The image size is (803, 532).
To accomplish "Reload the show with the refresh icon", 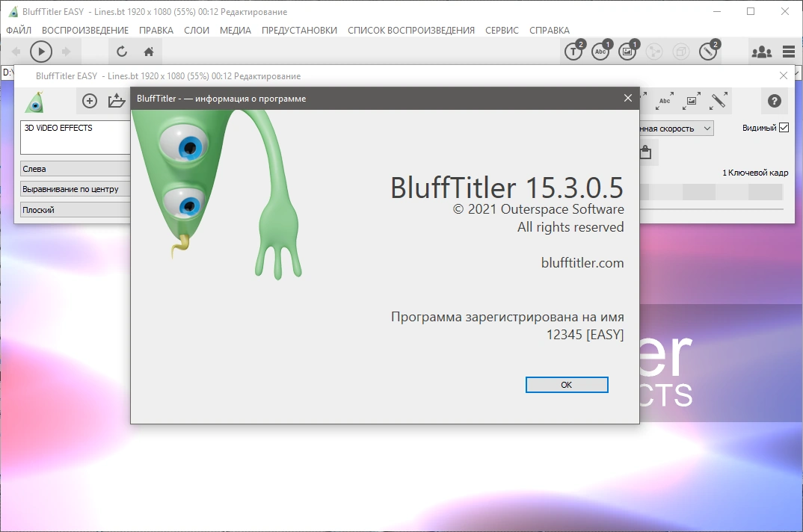I will pos(121,52).
